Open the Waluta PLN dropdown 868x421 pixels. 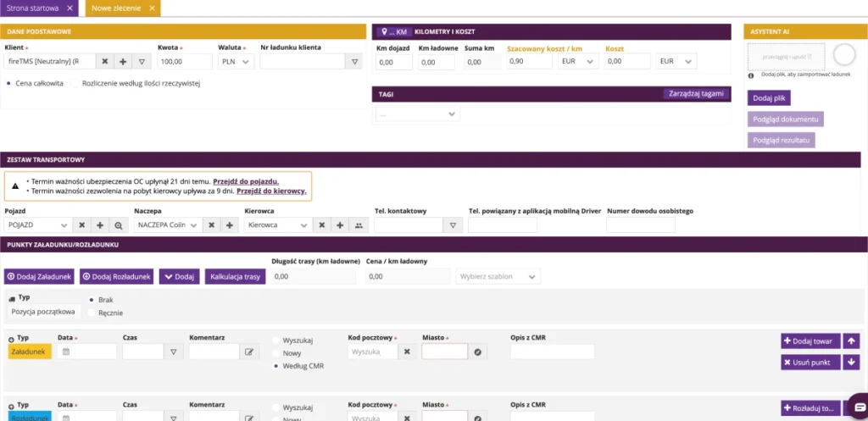[236, 61]
